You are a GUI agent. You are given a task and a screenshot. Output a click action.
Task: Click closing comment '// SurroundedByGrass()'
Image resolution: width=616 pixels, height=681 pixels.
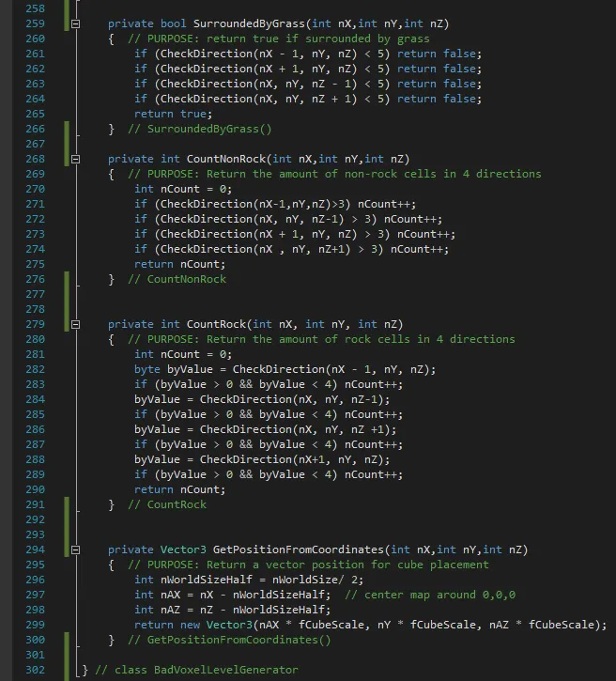200,129
